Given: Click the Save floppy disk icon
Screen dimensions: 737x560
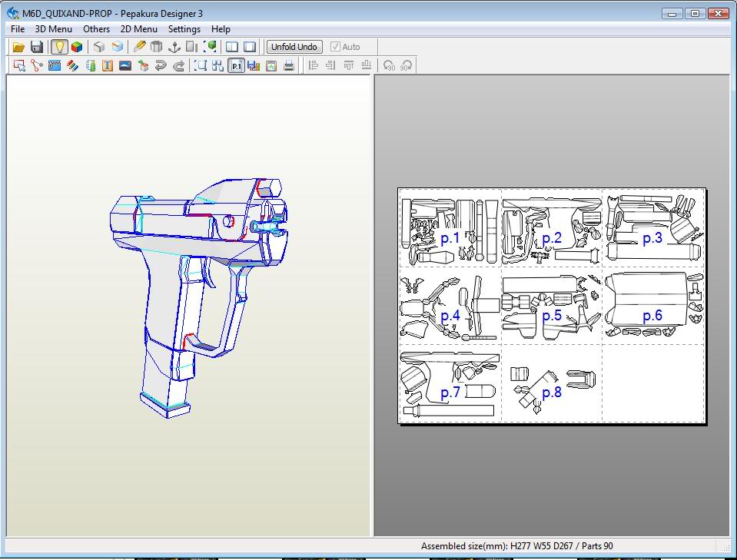Looking at the screenshot, I should [x=37, y=47].
